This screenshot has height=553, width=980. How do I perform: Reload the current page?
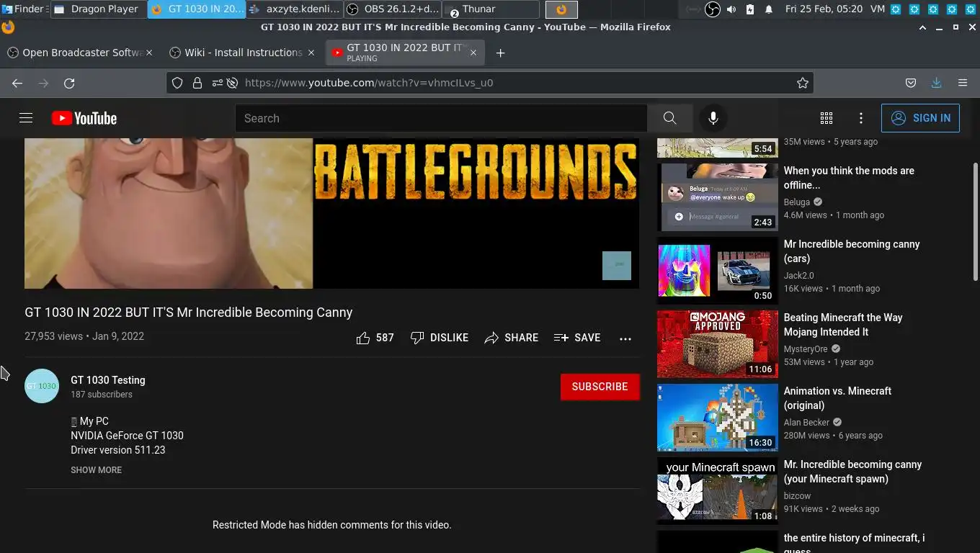point(69,83)
